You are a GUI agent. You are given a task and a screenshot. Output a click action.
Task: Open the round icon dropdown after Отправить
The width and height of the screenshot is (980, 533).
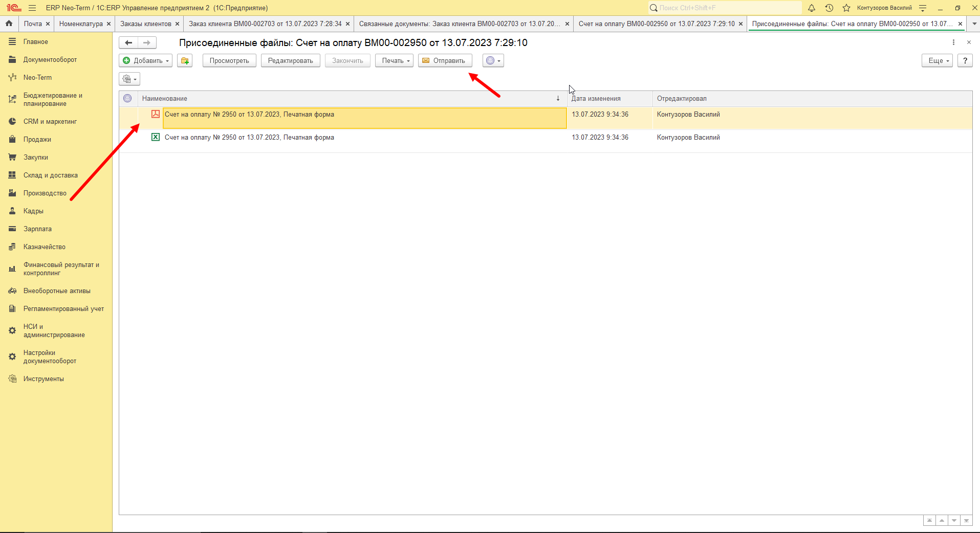point(493,60)
